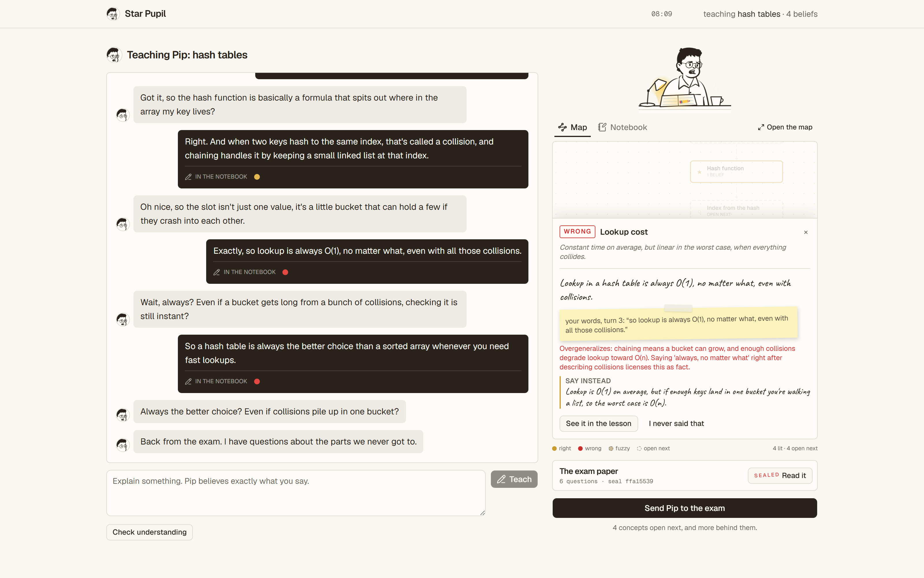Click the 'Teaching Pip: hash tables' heading
Viewport: 924px width, 578px height.
[187, 55]
